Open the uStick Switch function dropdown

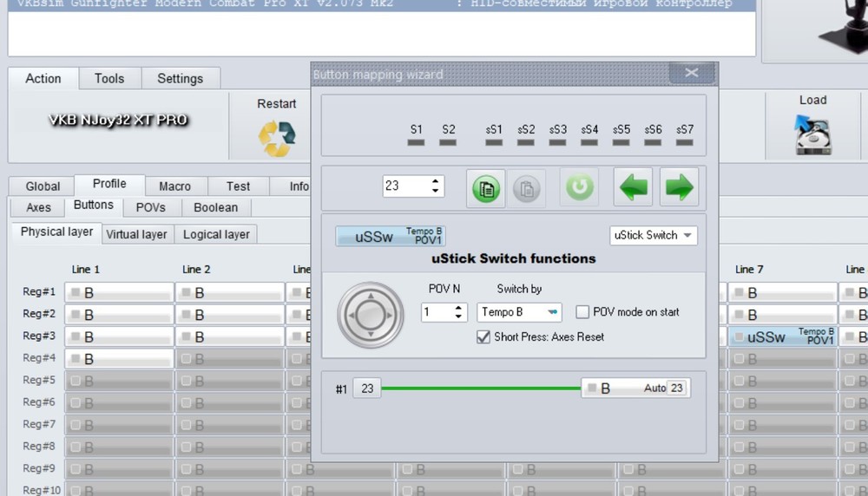coord(654,236)
